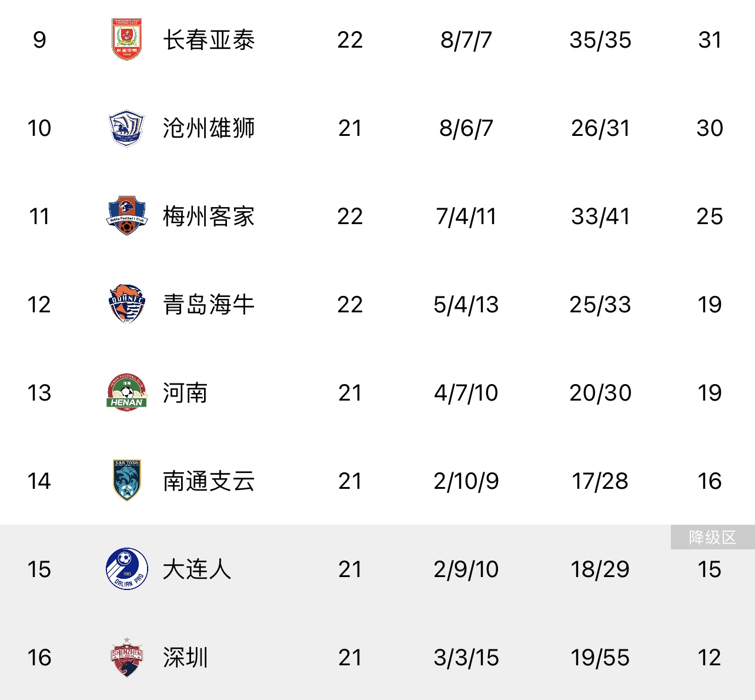Open 长春亚泰 team name link
Image resolution: width=755 pixels, height=700 pixels.
pos(209,40)
